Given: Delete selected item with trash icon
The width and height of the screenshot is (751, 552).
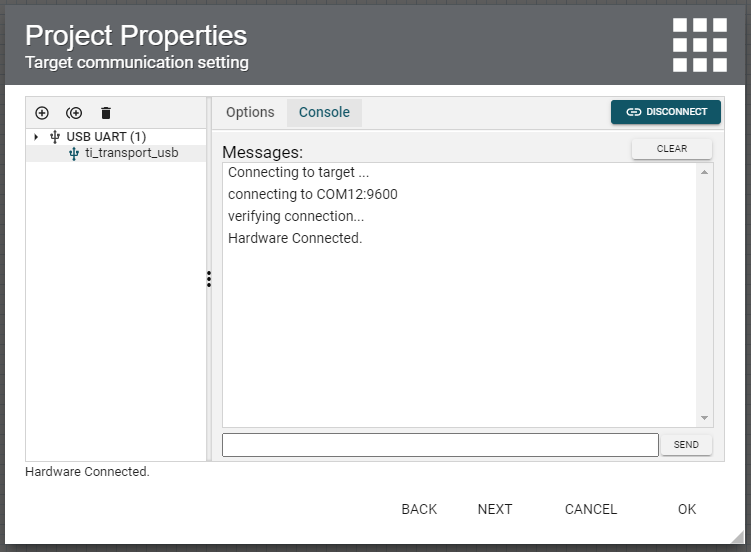Looking at the screenshot, I should (106, 113).
